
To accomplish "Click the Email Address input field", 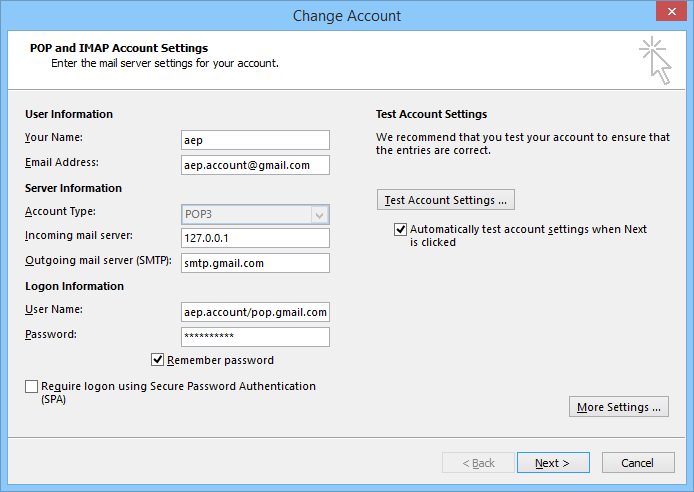I will [255, 165].
